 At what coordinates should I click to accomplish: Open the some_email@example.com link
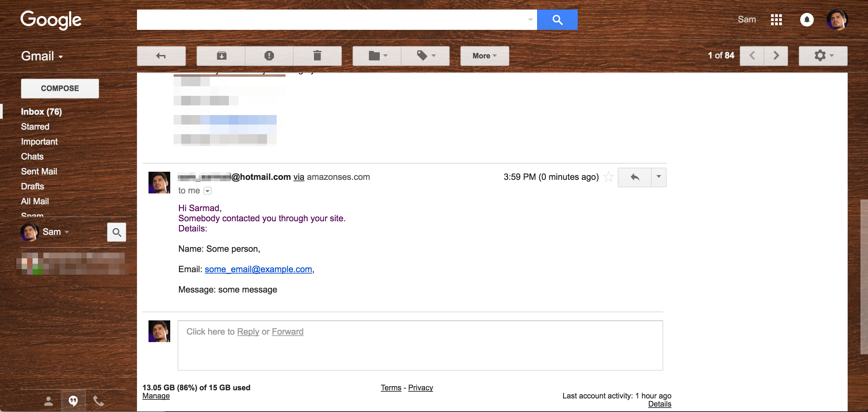tap(258, 269)
